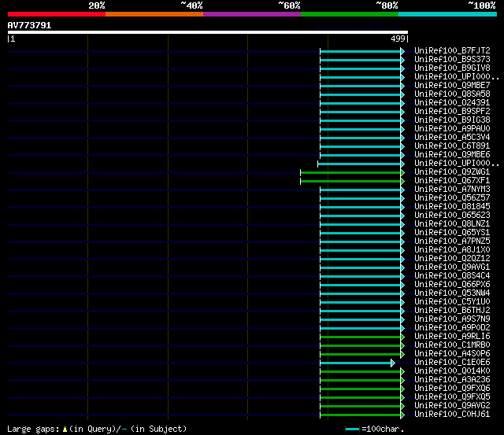Click the UniRef100_Q8LNZ1 label
Screen dimensions: 504x435
pos(452,224)
